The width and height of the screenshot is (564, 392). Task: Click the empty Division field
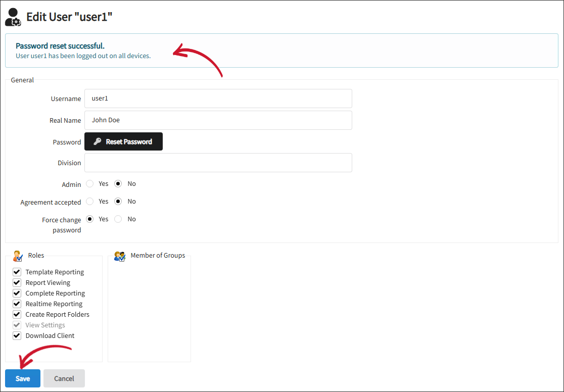(x=218, y=163)
